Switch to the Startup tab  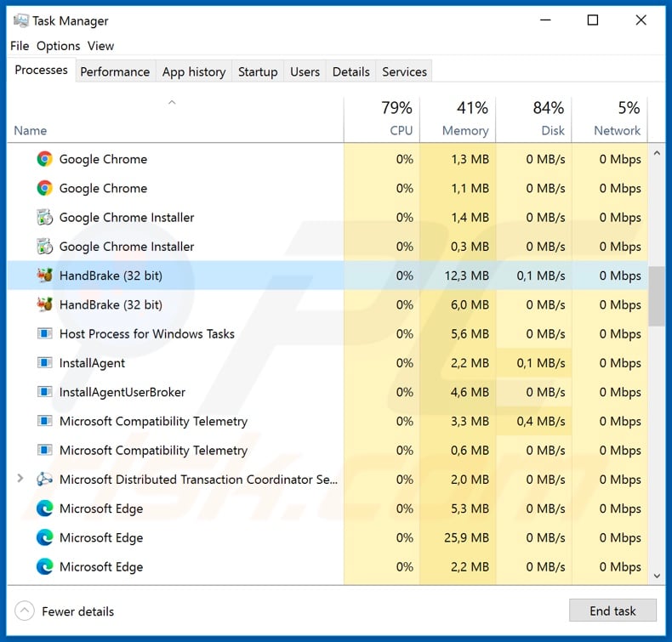(x=258, y=71)
